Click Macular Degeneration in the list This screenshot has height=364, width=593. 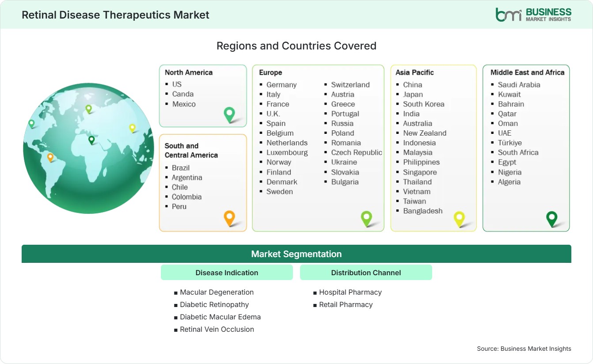click(x=217, y=292)
